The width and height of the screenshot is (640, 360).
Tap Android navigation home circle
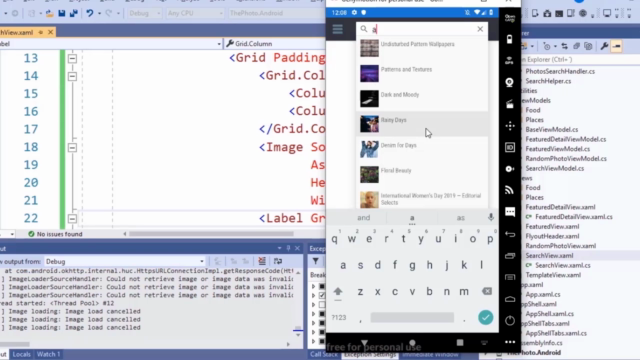412,343
